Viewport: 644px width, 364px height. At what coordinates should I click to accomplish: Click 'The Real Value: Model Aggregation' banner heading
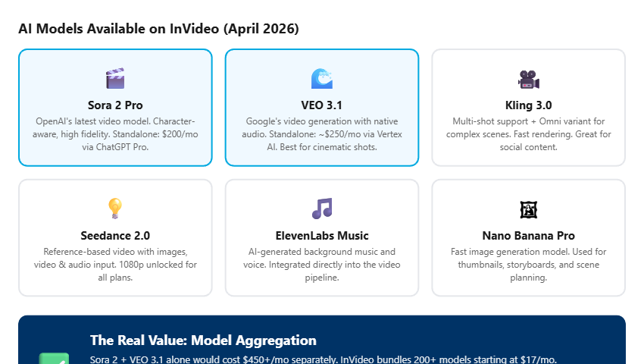pos(203,340)
